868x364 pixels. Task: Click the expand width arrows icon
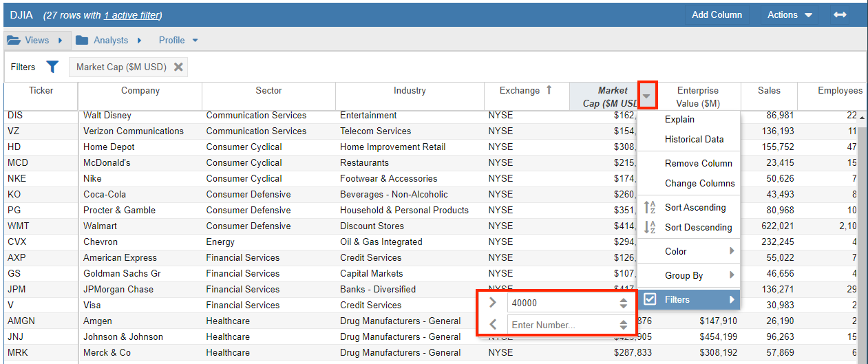[840, 15]
